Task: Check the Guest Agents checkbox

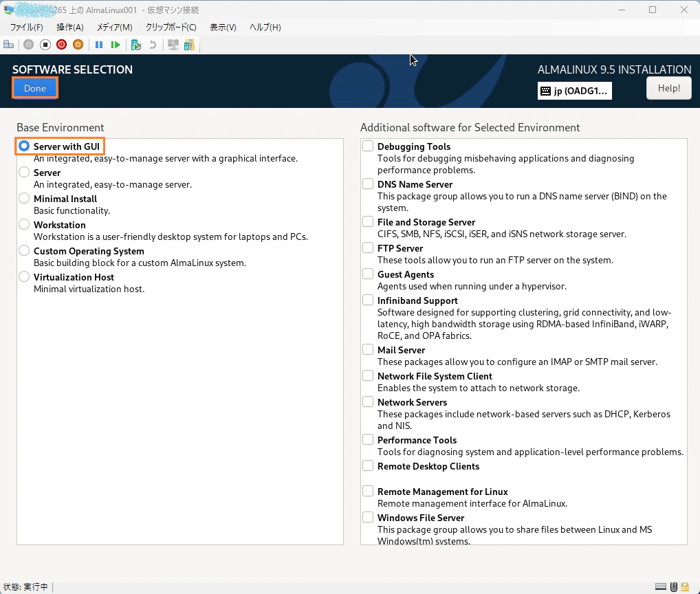Action: click(x=368, y=274)
